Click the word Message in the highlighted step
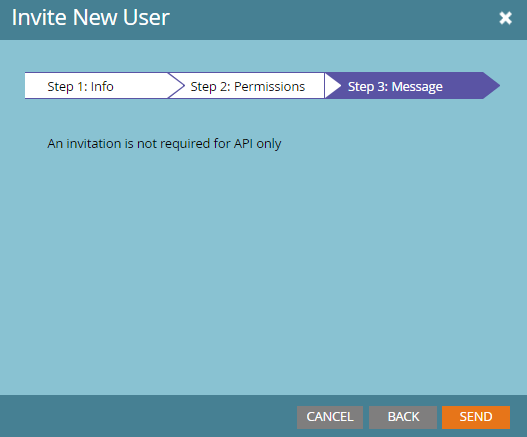The width and height of the screenshot is (527, 437). (417, 87)
